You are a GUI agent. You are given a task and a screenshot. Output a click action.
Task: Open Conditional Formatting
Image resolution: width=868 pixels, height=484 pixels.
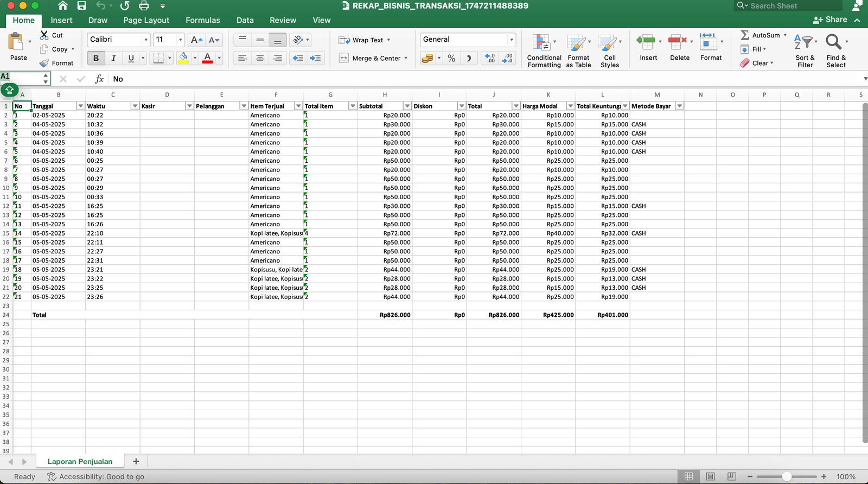(x=544, y=50)
